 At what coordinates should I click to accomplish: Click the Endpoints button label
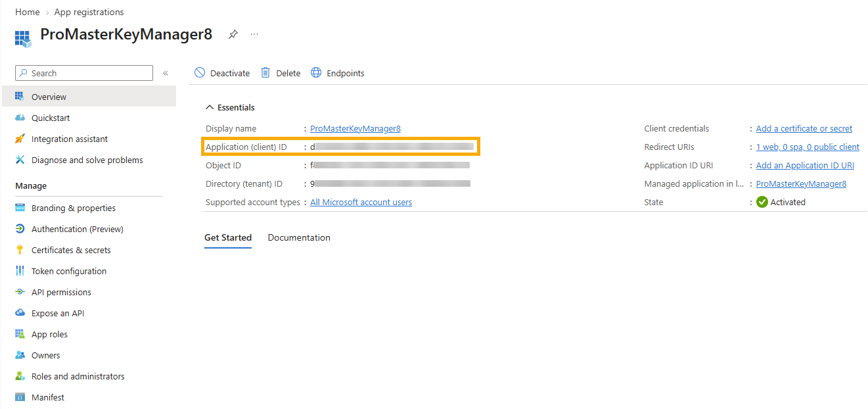coord(346,73)
